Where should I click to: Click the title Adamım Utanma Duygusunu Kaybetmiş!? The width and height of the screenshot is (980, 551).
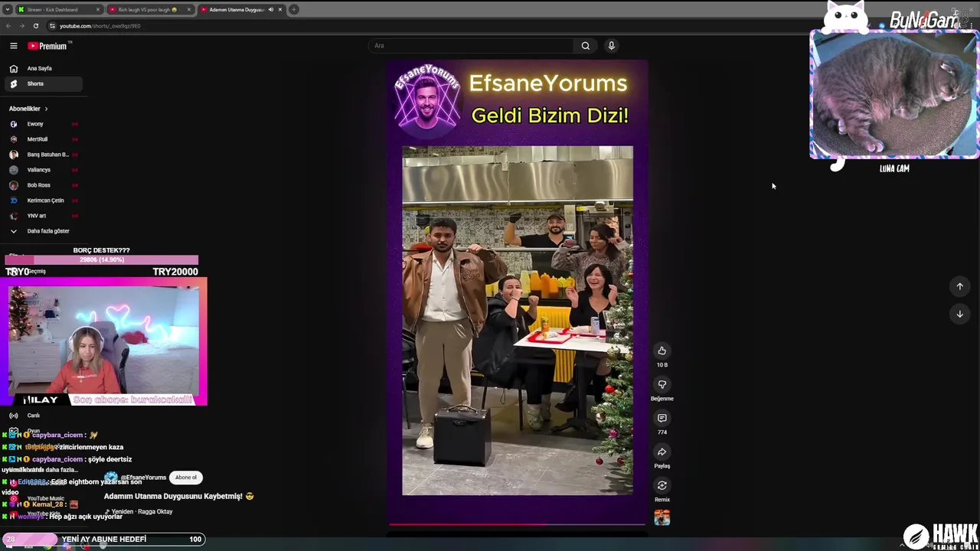(x=173, y=496)
